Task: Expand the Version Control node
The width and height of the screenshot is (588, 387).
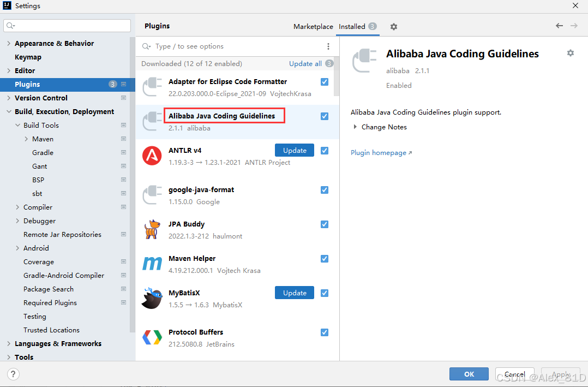Action: pos(9,98)
